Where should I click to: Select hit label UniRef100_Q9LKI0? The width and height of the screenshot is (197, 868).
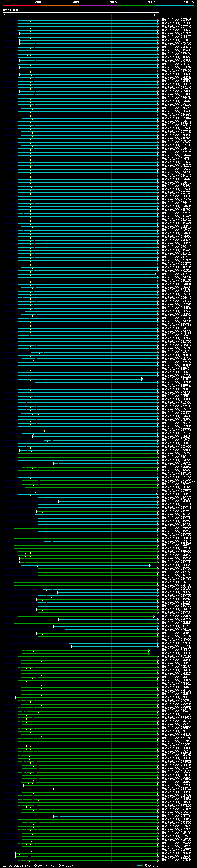[177, 47]
